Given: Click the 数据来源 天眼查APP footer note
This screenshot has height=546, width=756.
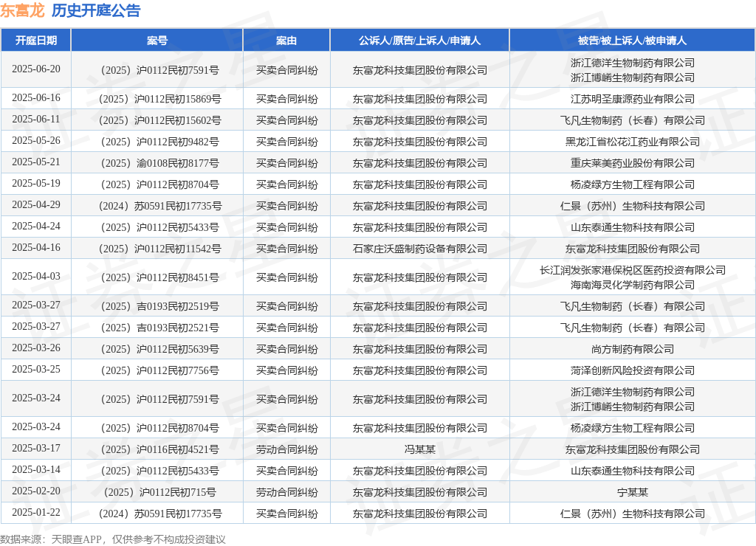Looking at the screenshot, I should (x=113, y=539).
